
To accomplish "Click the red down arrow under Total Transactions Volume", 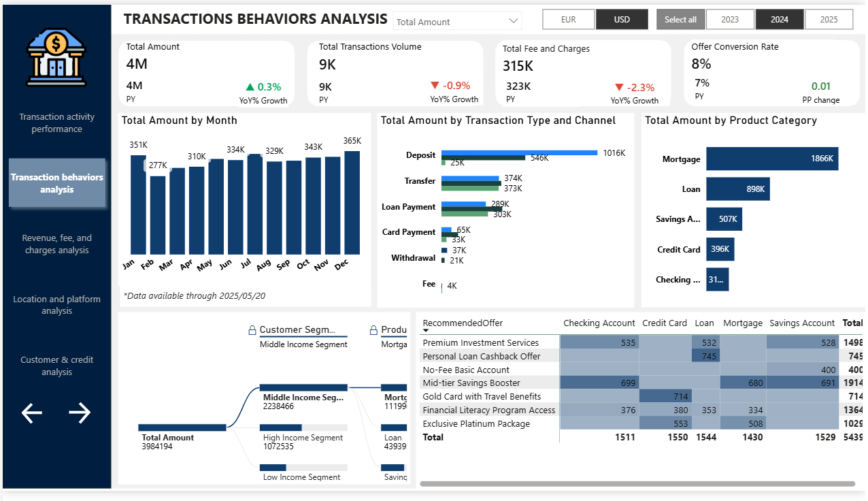I will point(435,86).
